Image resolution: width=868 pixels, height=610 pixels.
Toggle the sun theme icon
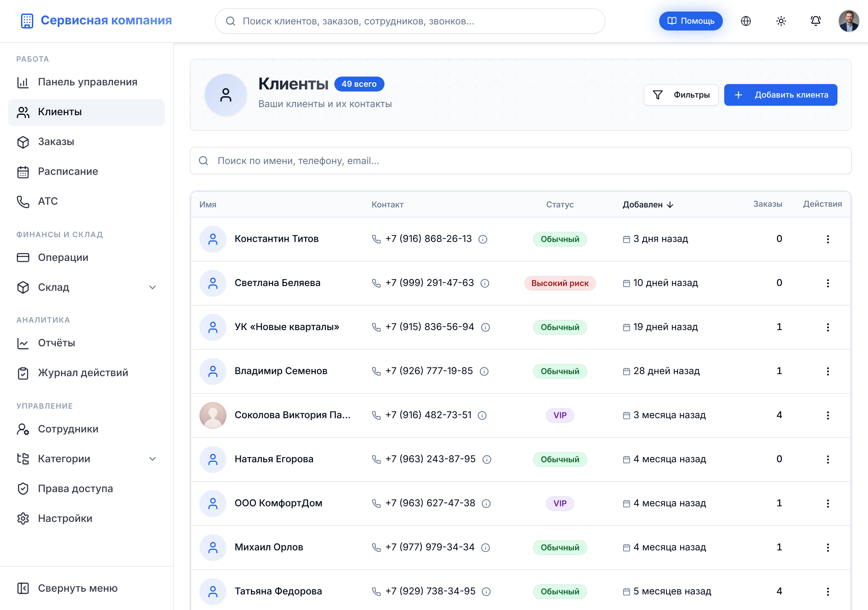(x=781, y=21)
